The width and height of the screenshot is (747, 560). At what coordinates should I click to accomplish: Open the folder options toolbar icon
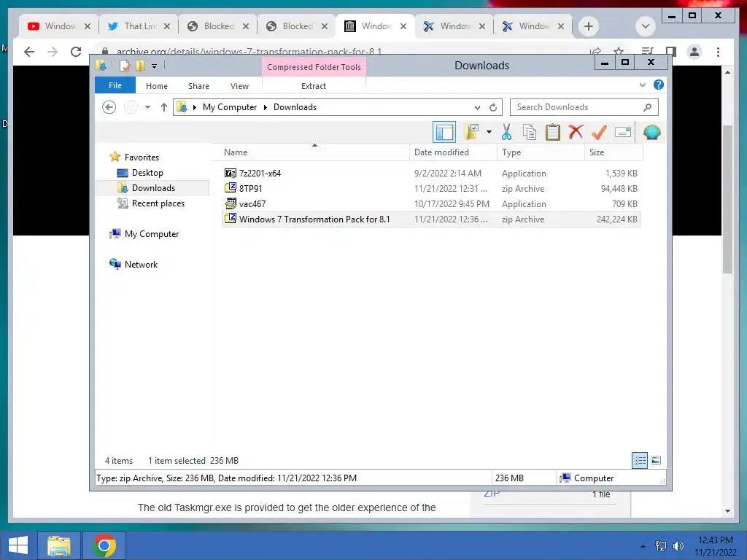pos(472,132)
